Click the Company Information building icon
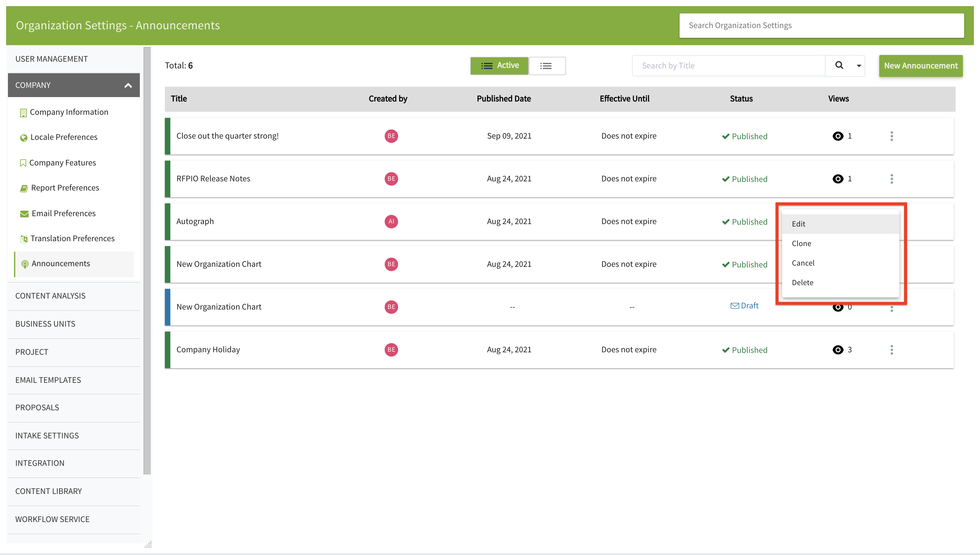980x555 pixels. pos(23,113)
